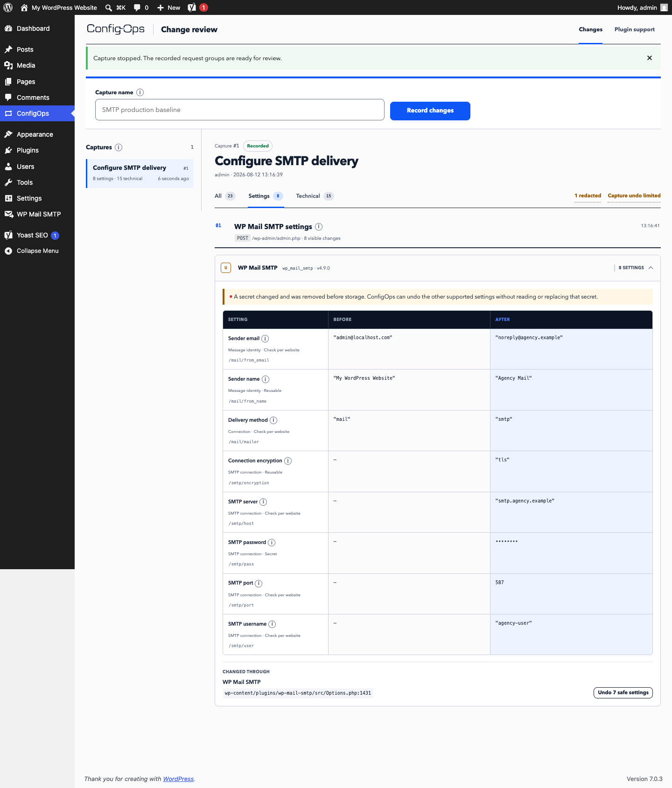Click the New content plus button
Image resolution: width=672 pixels, height=788 pixels.
[168, 7]
